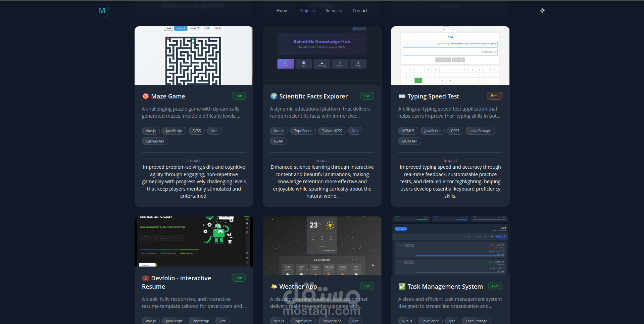The height and width of the screenshot is (324, 644).
Task: Click the LocalStorage tag on Typing Speed Test
Action: pos(480,131)
